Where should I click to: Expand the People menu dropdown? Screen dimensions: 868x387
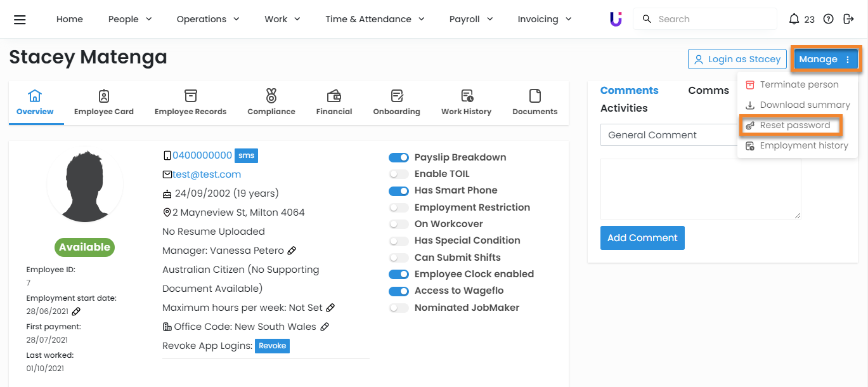coord(130,19)
